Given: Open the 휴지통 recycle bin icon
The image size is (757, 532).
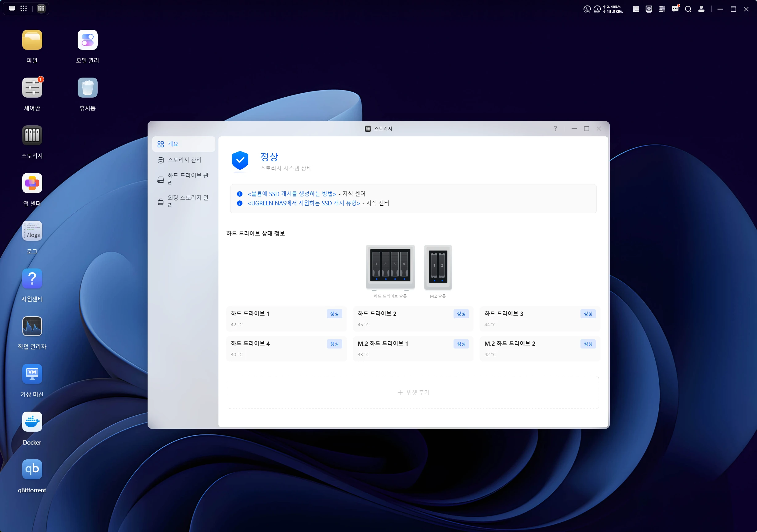Looking at the screenshot, I should 88,88.
